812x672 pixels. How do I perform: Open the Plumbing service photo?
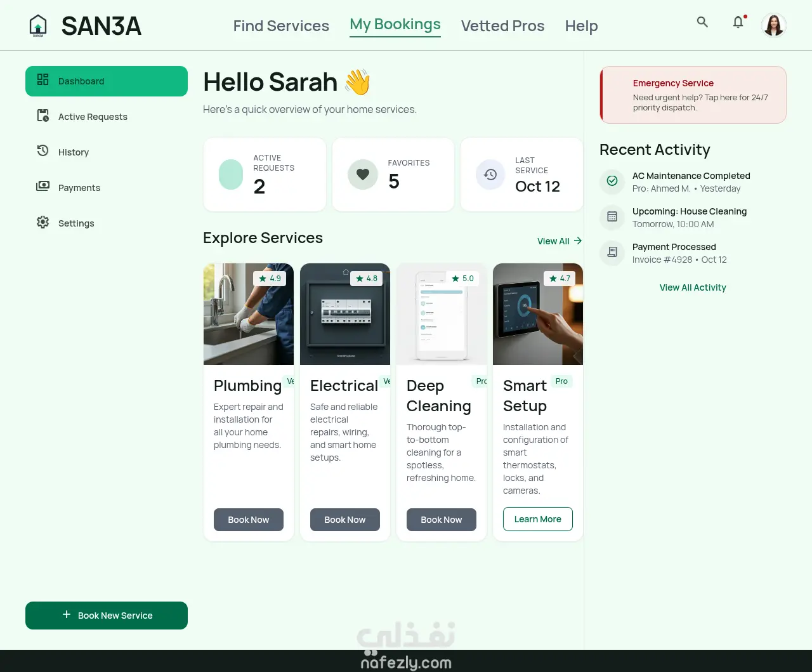click(249, 314)
